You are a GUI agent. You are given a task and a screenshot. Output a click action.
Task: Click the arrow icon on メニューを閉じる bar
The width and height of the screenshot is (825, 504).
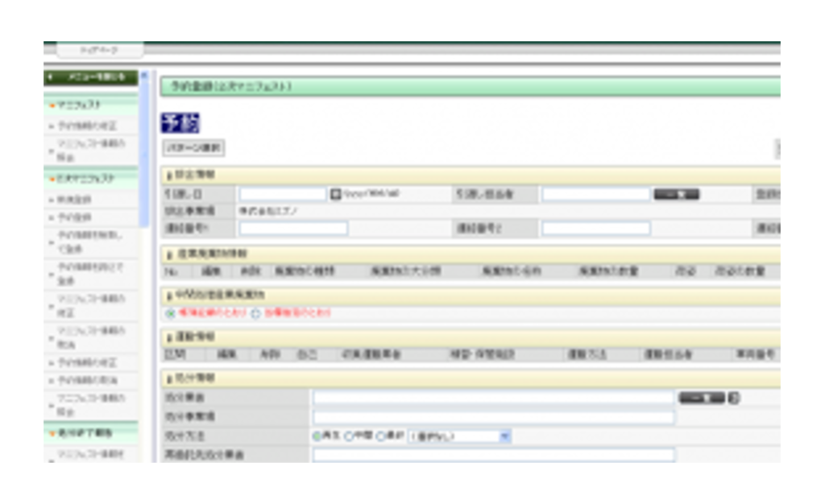(x=51, y=77)
